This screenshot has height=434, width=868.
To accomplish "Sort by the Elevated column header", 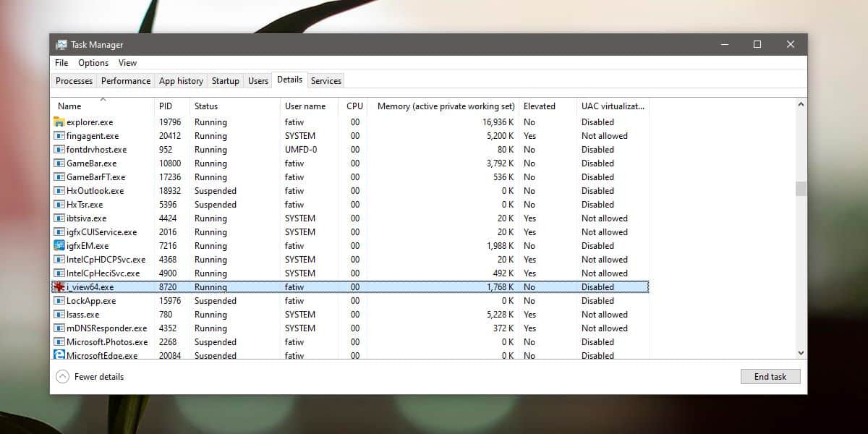I will point(548,106).
